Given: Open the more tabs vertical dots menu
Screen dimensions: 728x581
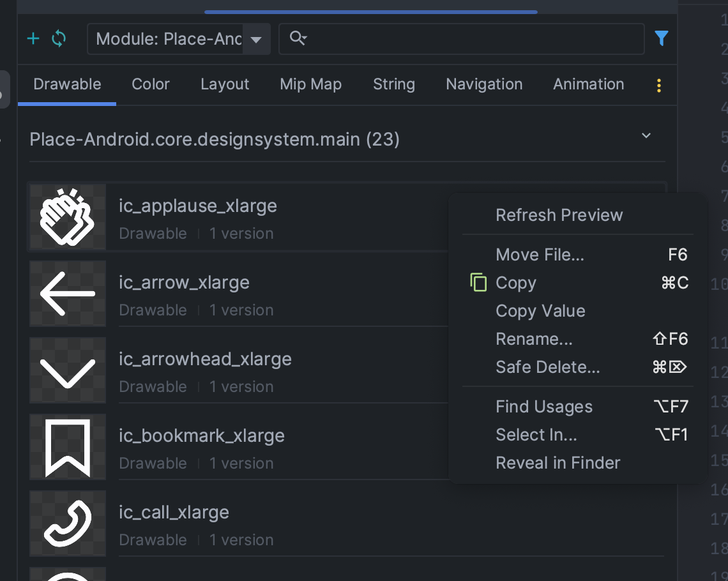Looking at the screenshot, I should coord(659,85).
